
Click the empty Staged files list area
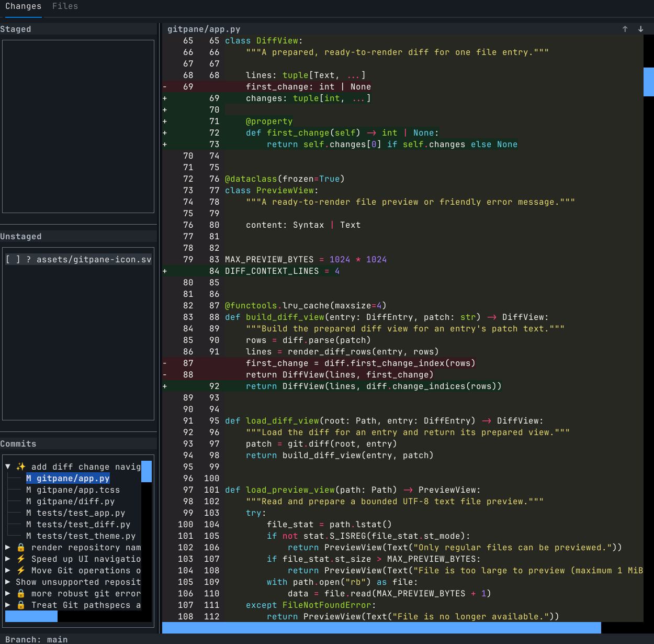click(78, 126)
